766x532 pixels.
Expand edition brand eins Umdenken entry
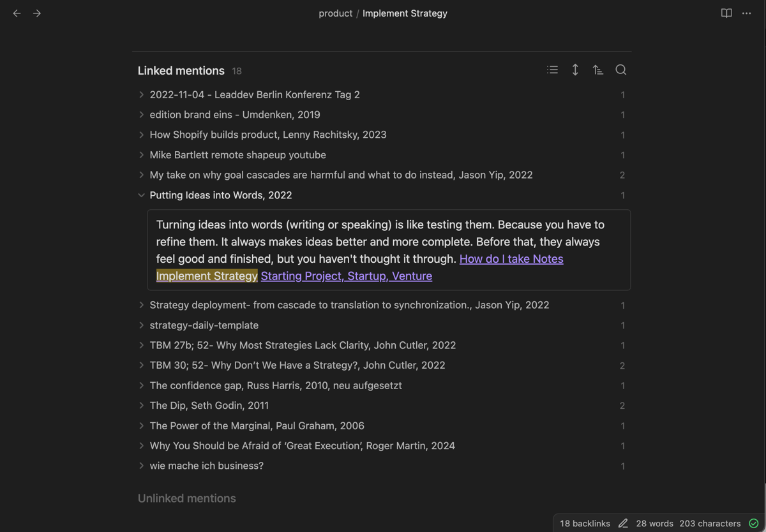tap(142, 115)
